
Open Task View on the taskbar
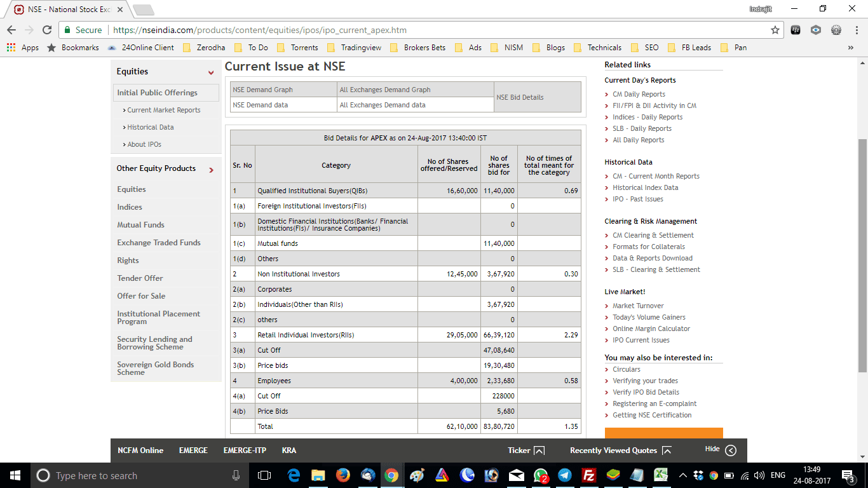coord(264,475)
